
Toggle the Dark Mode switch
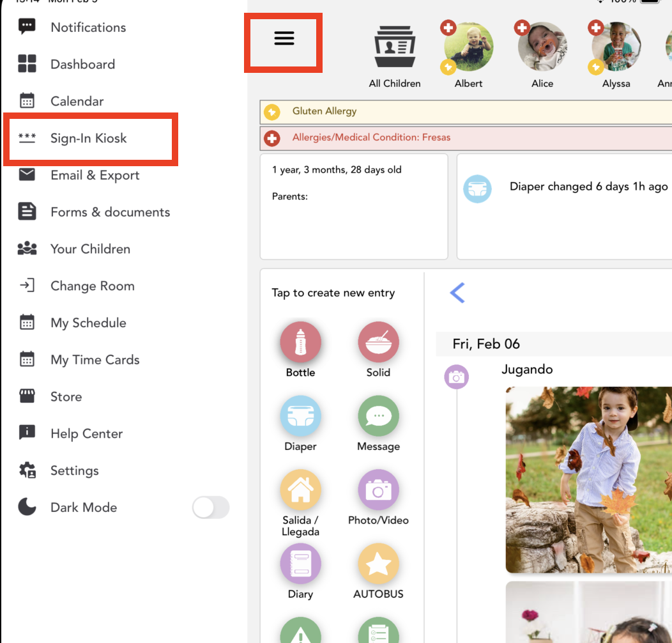click(x=210, y=507)
